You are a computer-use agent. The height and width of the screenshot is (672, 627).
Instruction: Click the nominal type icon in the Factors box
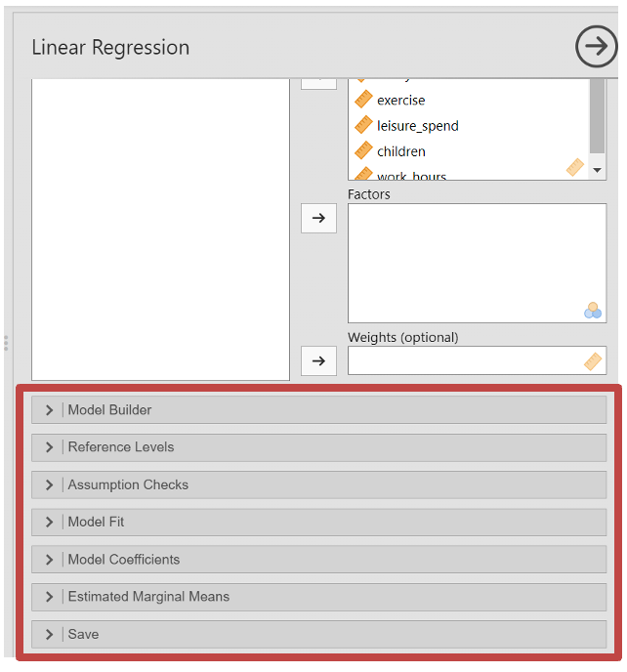point(593,311)
